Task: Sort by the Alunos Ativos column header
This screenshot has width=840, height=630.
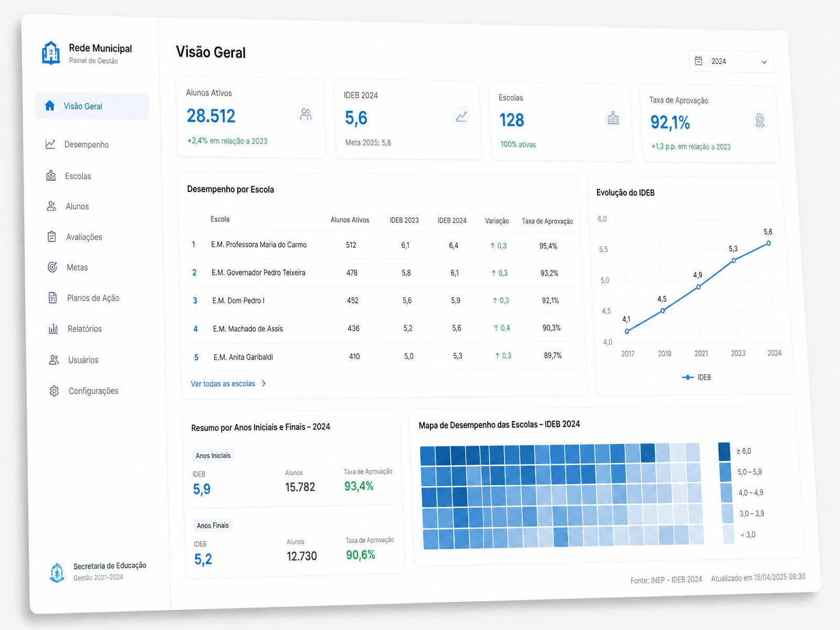Action: pos(350,220)
